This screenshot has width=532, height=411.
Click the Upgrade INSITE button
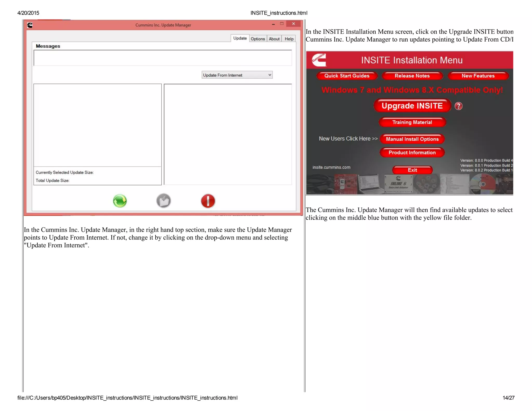point(412,106)
